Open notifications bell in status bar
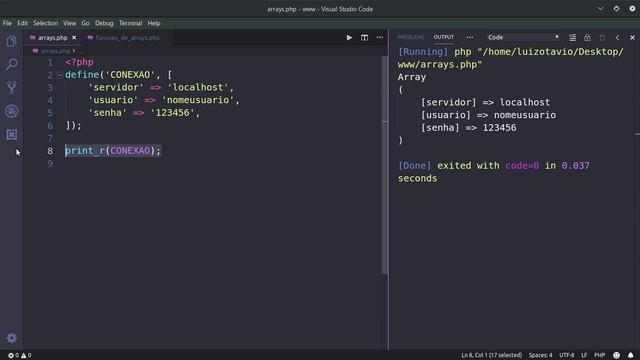 click(x=631, y=355)
